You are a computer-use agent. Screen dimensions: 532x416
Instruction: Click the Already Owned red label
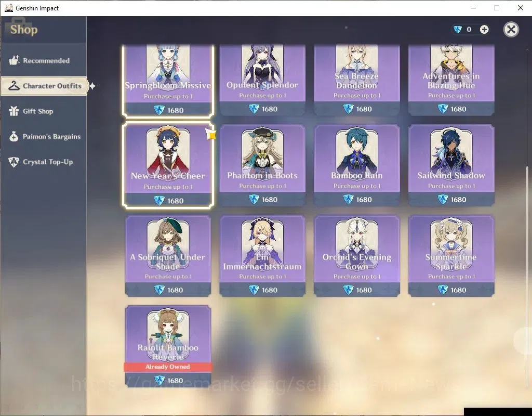coord(168,367)
